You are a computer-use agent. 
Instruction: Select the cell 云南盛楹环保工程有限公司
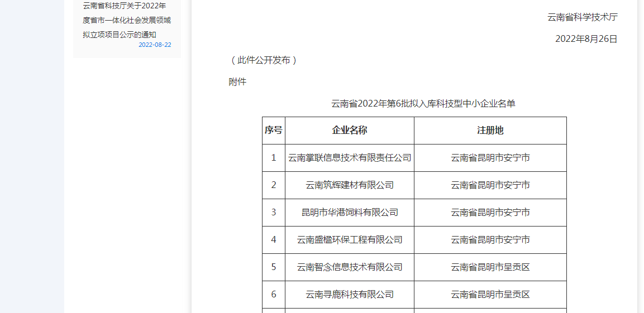point(350,239)
